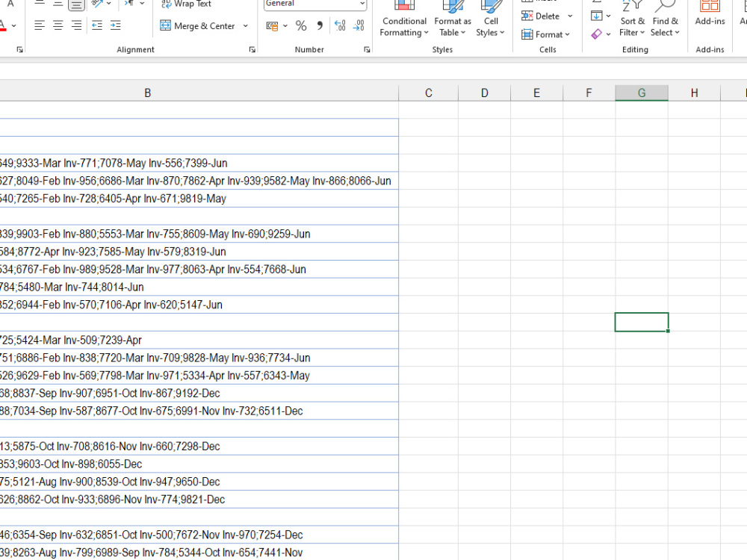This screenshot has width=747, height=560.
Task: Apply the red font color
Action: (x=2, y=25)
